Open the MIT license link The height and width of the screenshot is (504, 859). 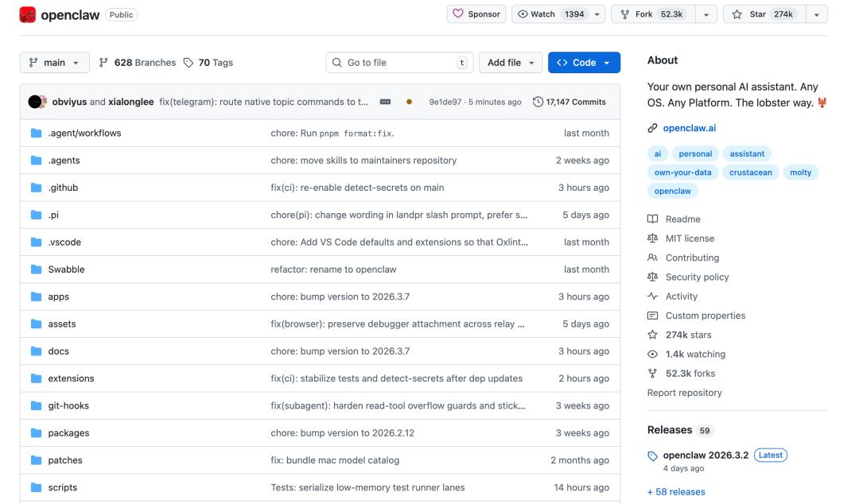[x=690, y=238]
